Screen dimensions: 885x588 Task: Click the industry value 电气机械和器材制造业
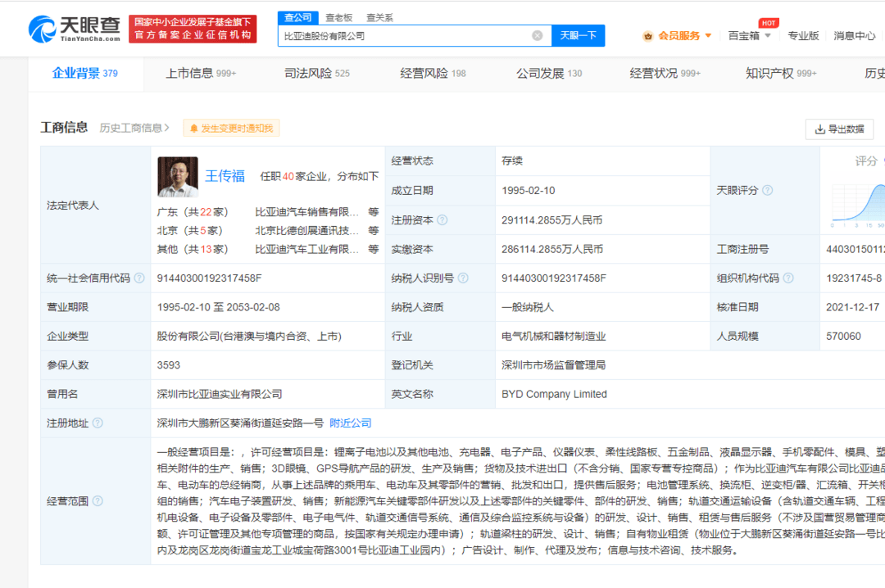[x=554, y=337]
